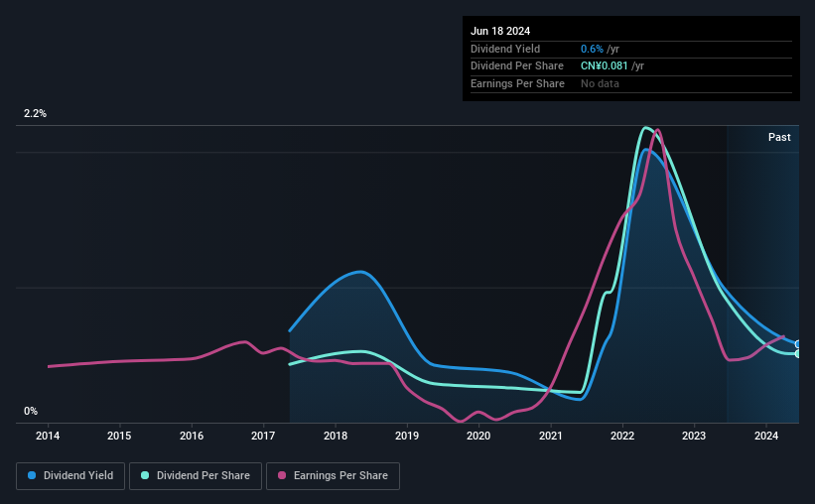Click the pink Earnings Per Share legend dot
This screenshot has width=815, height=504.
[282, 475]
